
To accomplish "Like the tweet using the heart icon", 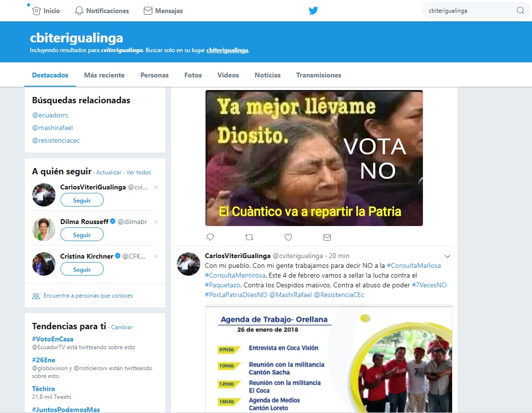I will (x=288, y=237).
